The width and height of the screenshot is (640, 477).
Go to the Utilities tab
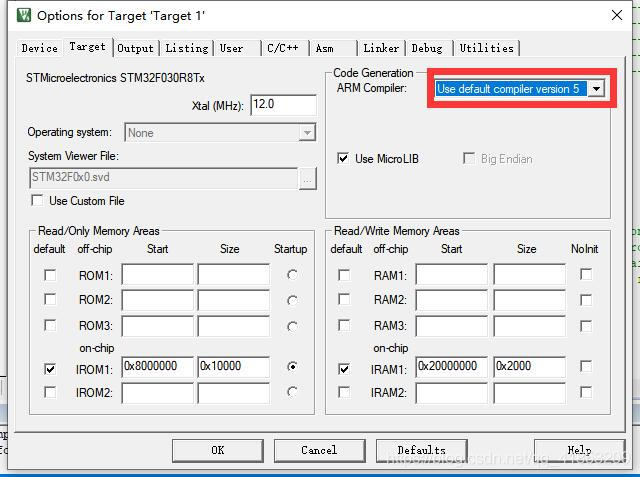tap(487, 48)
